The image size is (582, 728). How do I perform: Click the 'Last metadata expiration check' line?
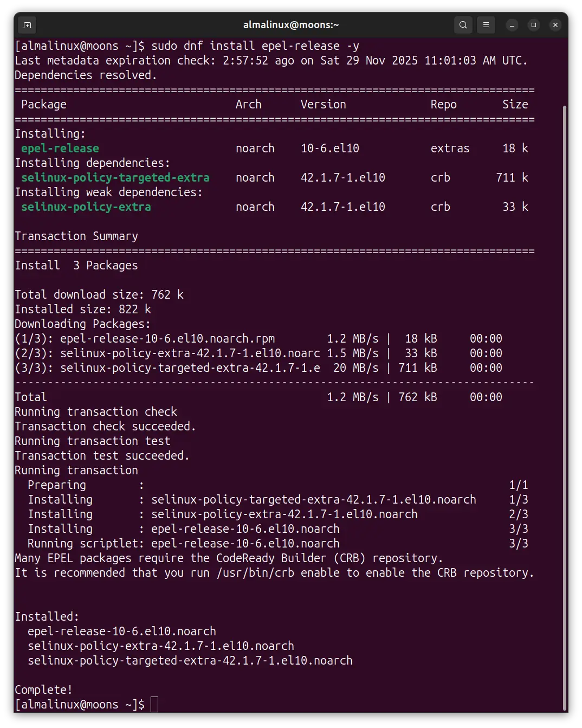271,61
